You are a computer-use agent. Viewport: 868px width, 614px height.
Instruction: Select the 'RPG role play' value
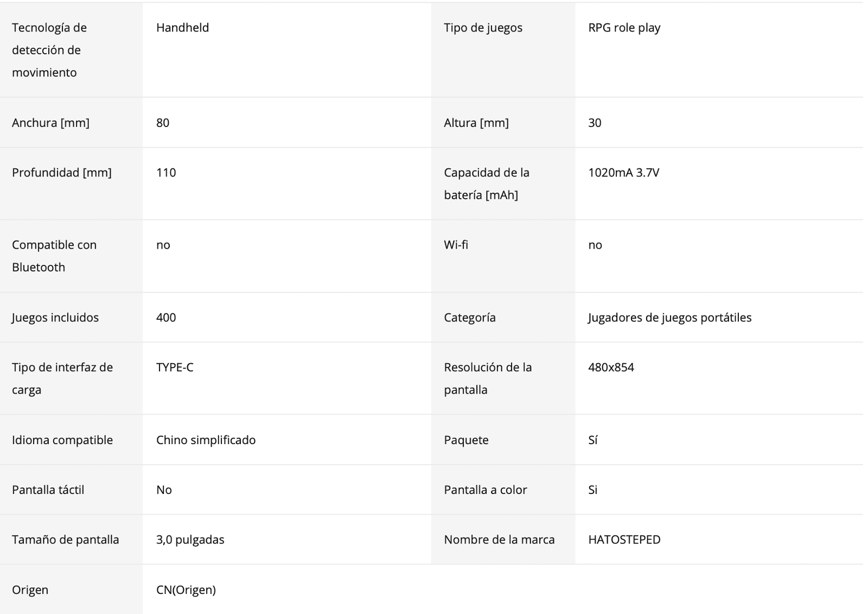pos(624,28)
